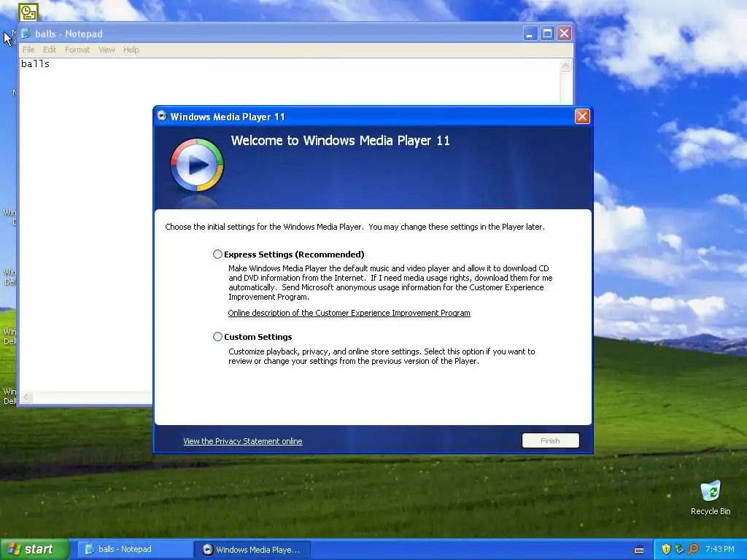Image resolution: width=747 pixels, height=560 pixels.
Task: Open the Format menu in Notepad
Action: coord(77,50)
